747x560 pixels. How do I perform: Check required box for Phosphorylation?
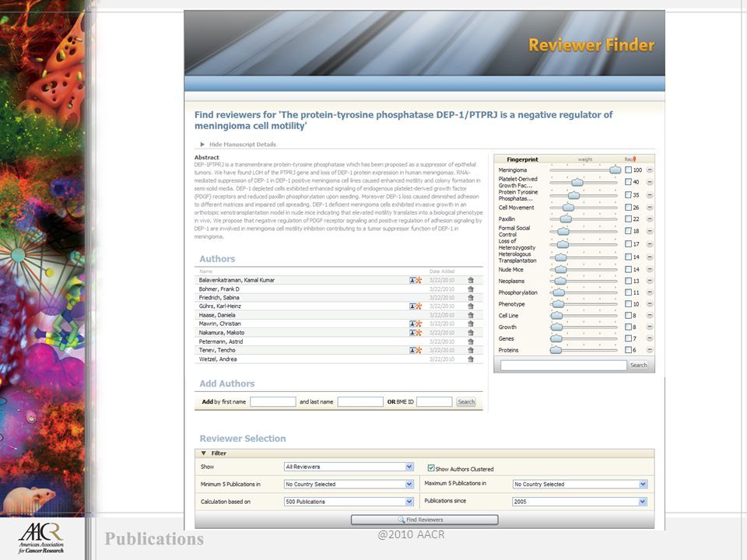tap(629, 292)
